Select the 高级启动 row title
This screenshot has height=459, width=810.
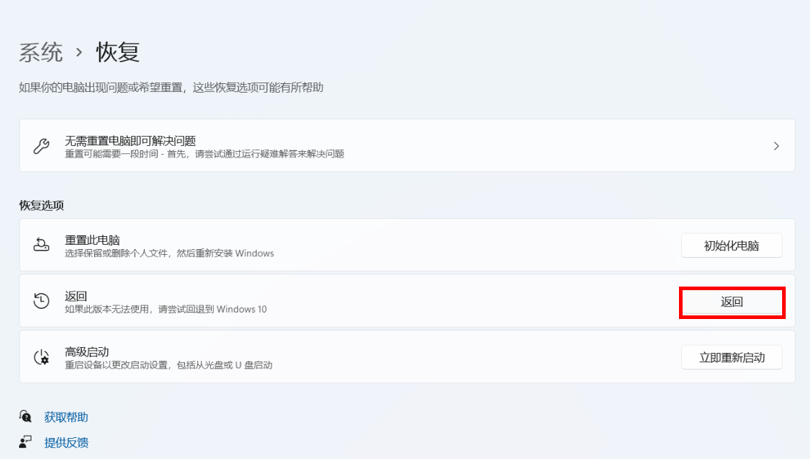[86, 352]
